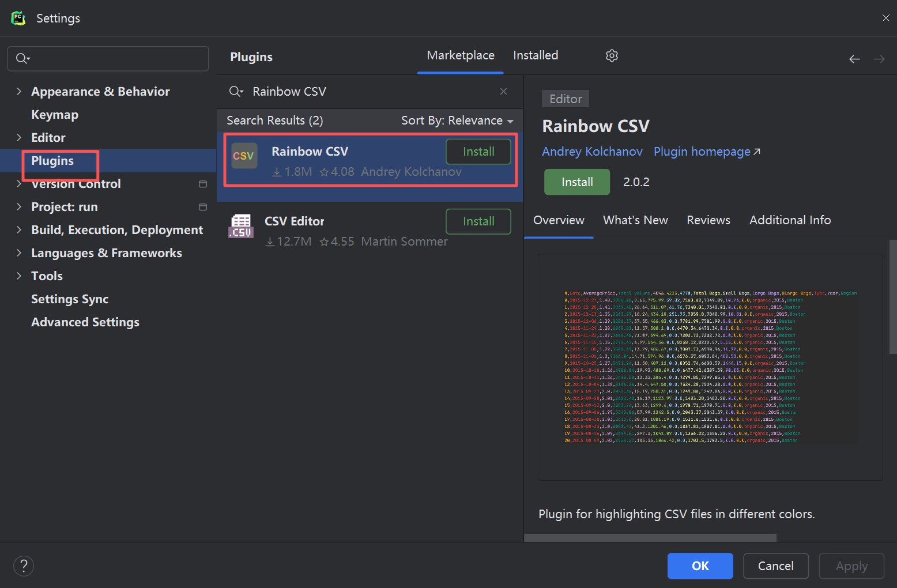Confirm settings with the OK button

click(700, 566)
